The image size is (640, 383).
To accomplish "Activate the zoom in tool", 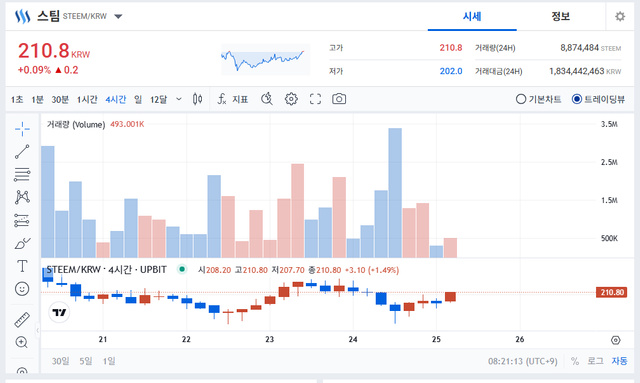I will [22, 342].
